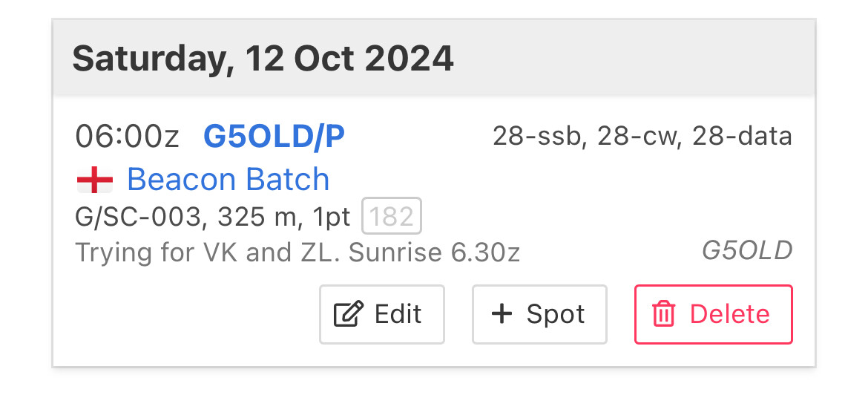Image resolution: width=868 pixels, height=398 pixels.
Task: Click the 28-ssb frequency entry
Action: [x=539, y=137]
